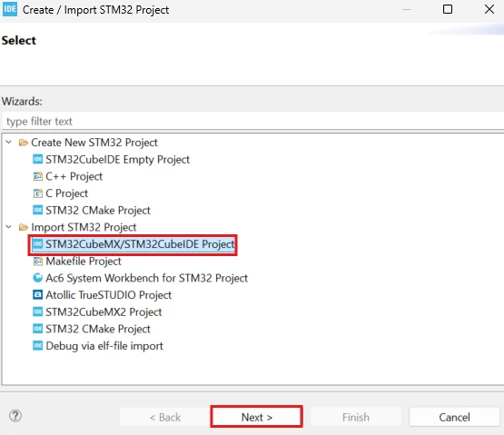
Task: Click the Import STM32 Project folder icon
Action: tap(23, 227)
